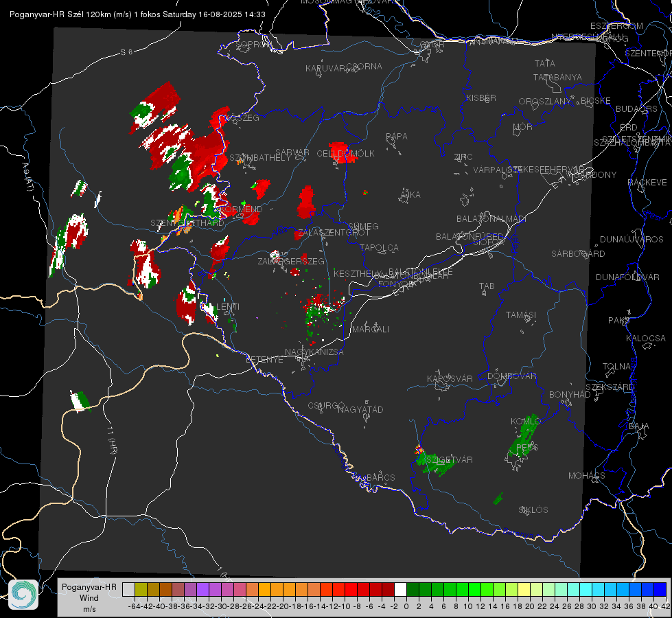The width and height of the screenshot is (672, 618).
Task: Select the NAGYKANIZSA city label
Action: point(314,352)
